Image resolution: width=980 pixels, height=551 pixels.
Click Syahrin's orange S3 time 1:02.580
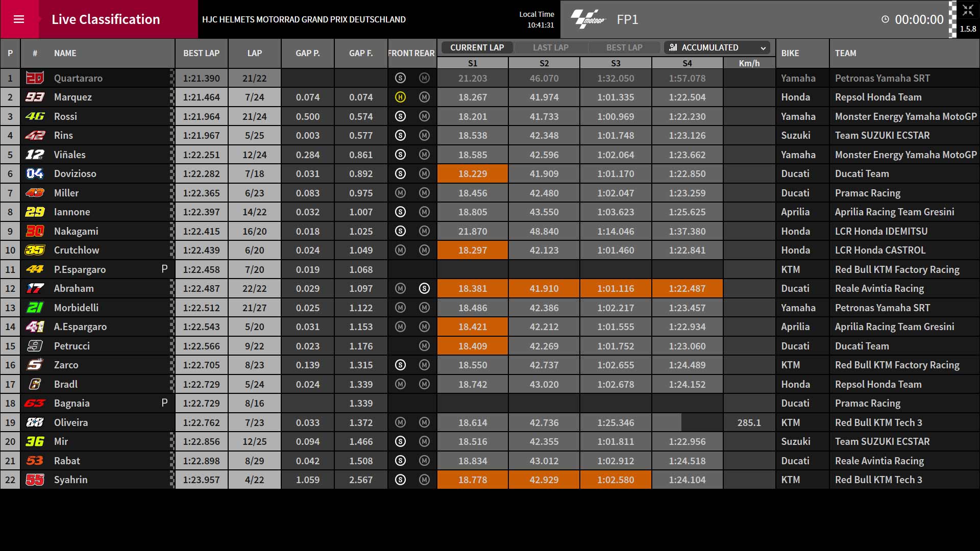[616, 480]
